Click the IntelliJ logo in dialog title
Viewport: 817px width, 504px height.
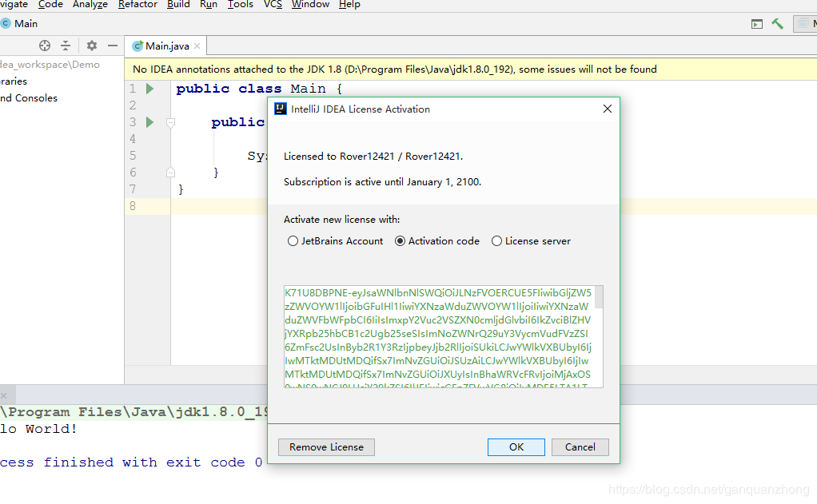pos(281,109)
